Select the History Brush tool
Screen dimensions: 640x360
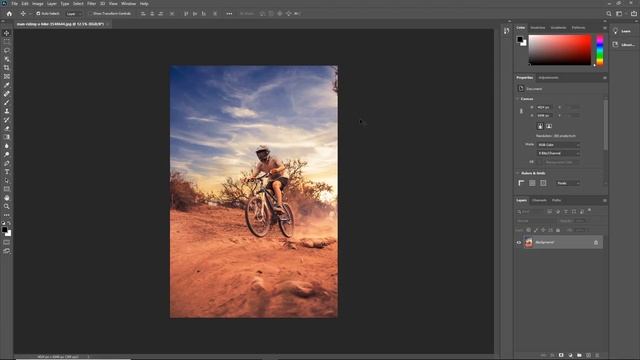coord(7,120)
